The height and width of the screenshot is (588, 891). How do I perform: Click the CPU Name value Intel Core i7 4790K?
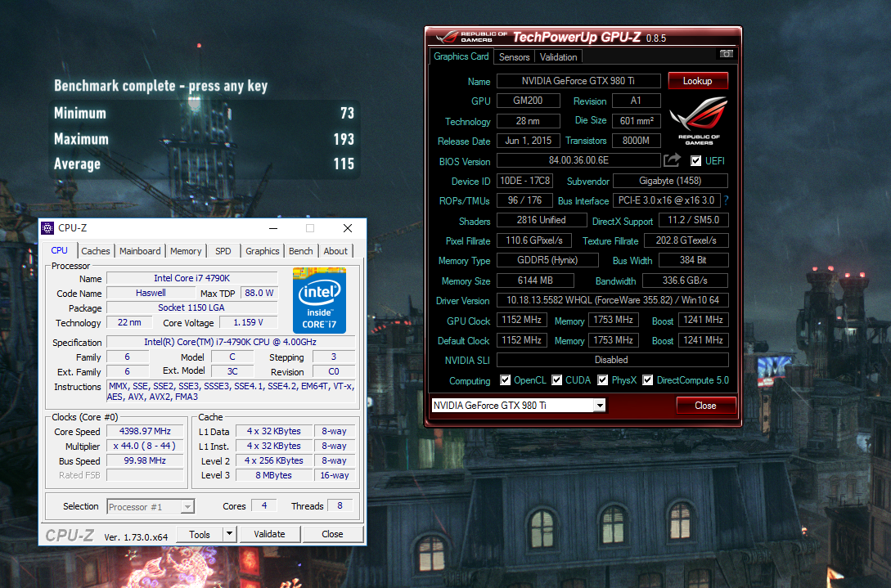pos(192,278)
